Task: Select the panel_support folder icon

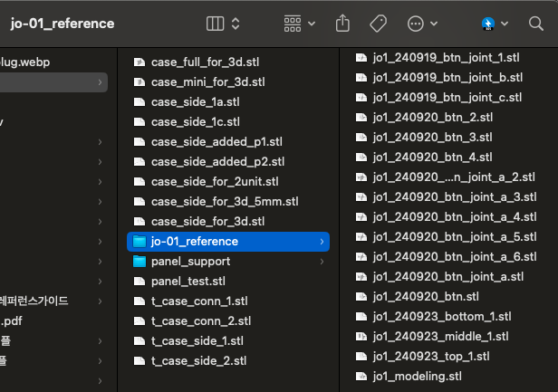Action: click(139, 262)
